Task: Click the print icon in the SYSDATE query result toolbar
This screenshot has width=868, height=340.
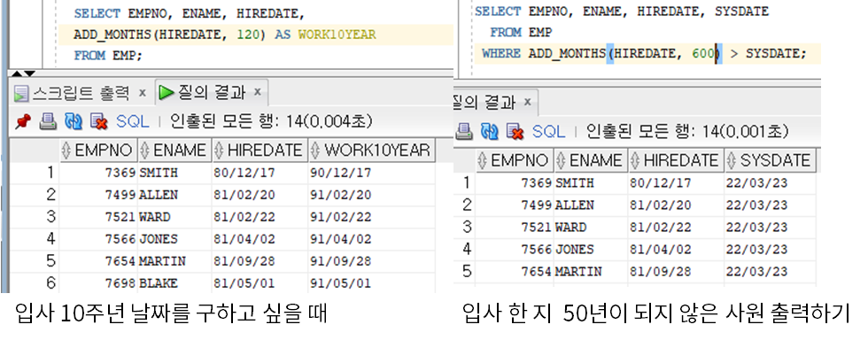Action: pos(464,132)
